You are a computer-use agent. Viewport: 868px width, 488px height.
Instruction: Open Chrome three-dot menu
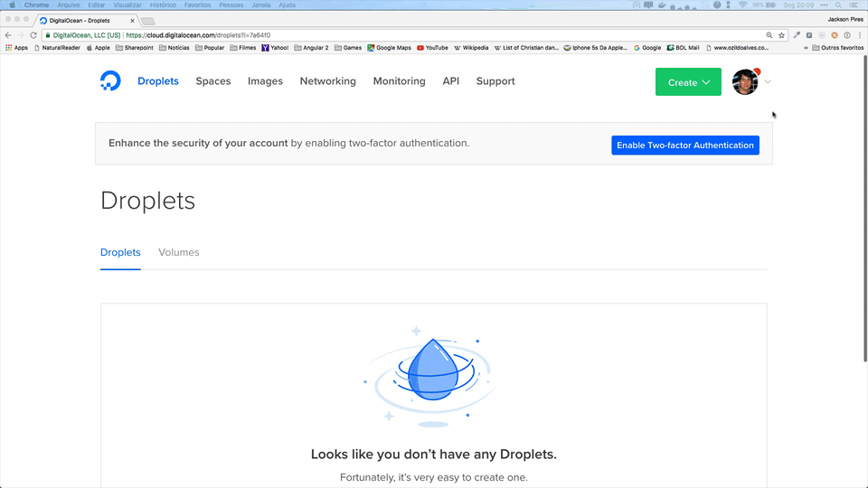point(860,35)
